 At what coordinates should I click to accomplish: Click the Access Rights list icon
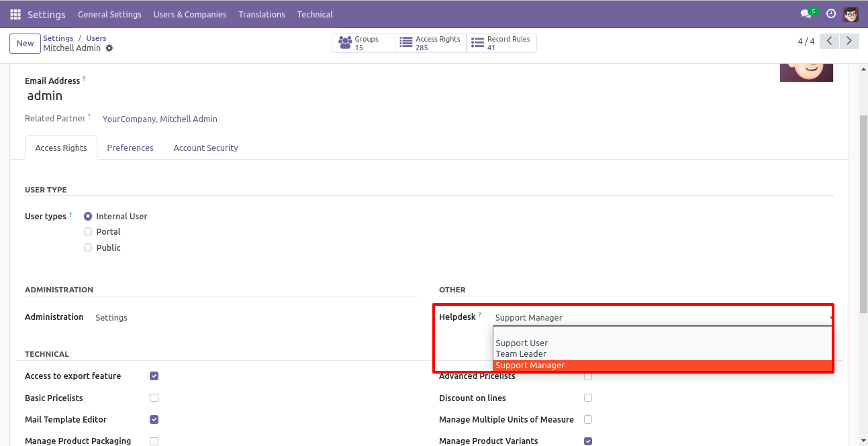point(406,43)
